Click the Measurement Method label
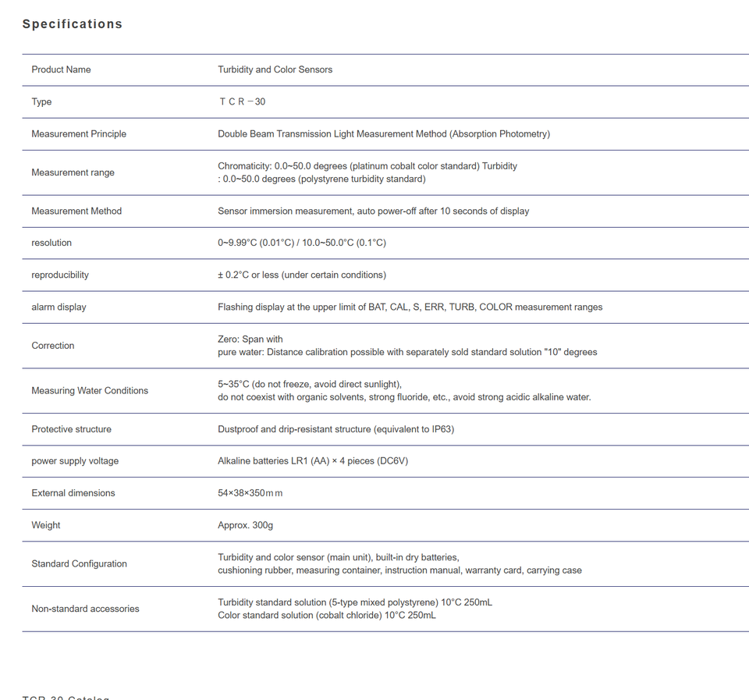 pyautogui.click(x=76, y=211)
